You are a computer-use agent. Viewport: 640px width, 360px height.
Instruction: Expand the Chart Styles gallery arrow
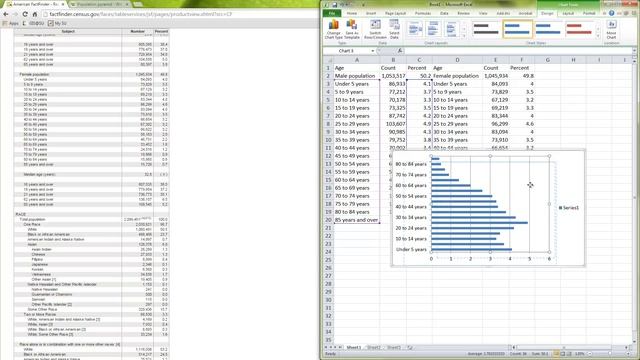[598, 36]
